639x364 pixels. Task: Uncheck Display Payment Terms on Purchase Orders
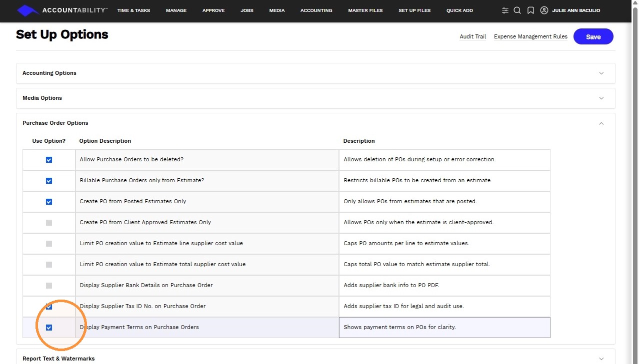tap(49, 328)
